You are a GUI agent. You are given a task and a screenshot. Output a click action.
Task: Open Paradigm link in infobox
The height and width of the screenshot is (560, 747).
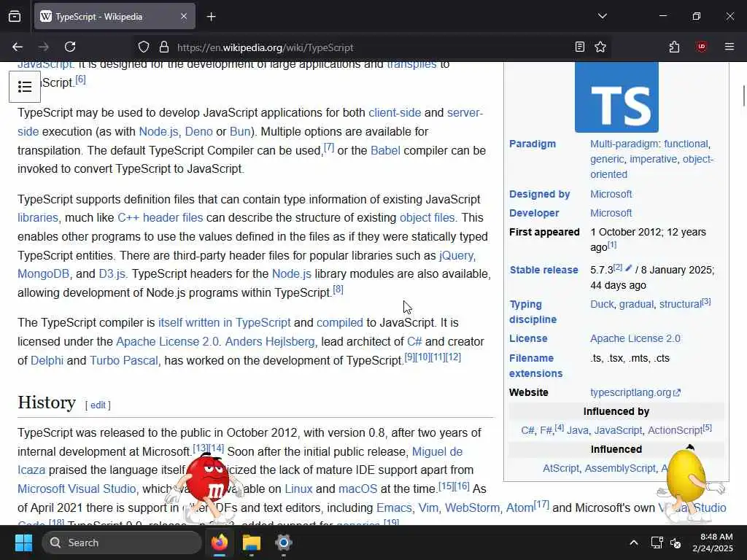tap(532, 144)
